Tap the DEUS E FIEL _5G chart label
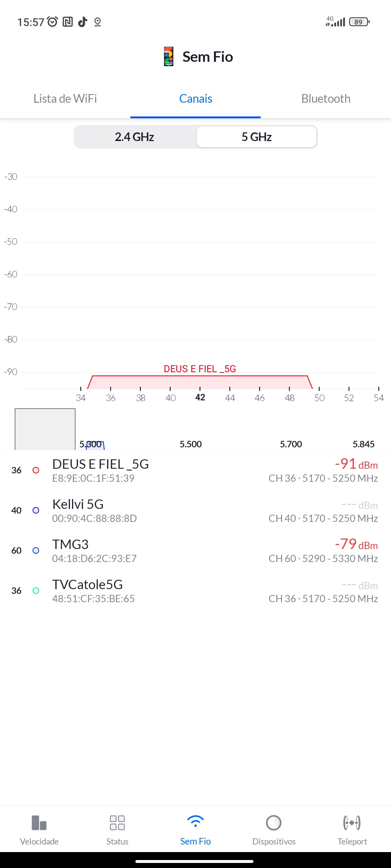Viewport: 391px width, 868px height. [x=200, y=369]
